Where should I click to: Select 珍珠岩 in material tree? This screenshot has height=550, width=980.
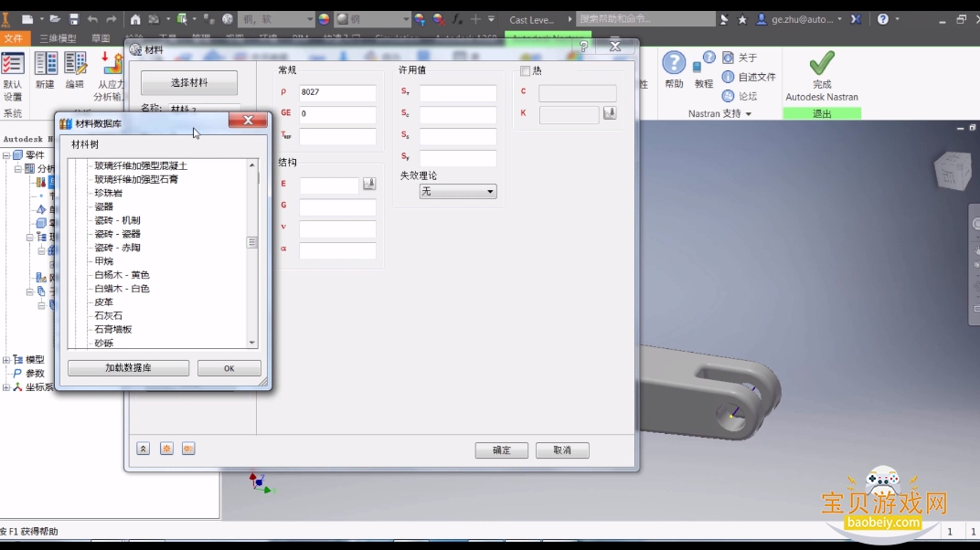click(108, 193)
